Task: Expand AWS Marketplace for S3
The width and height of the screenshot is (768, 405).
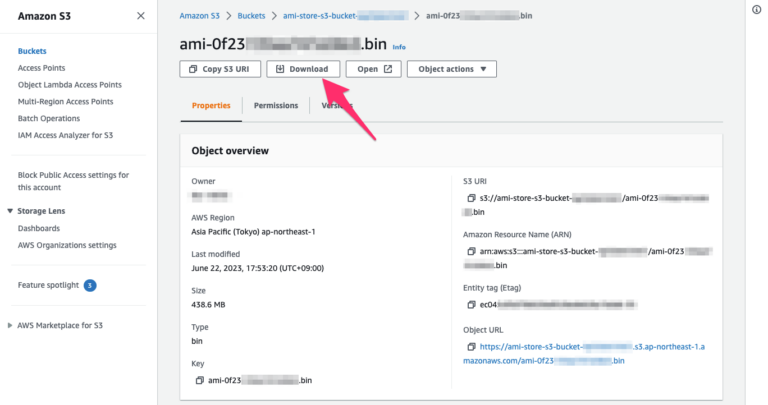Action: 10,325
